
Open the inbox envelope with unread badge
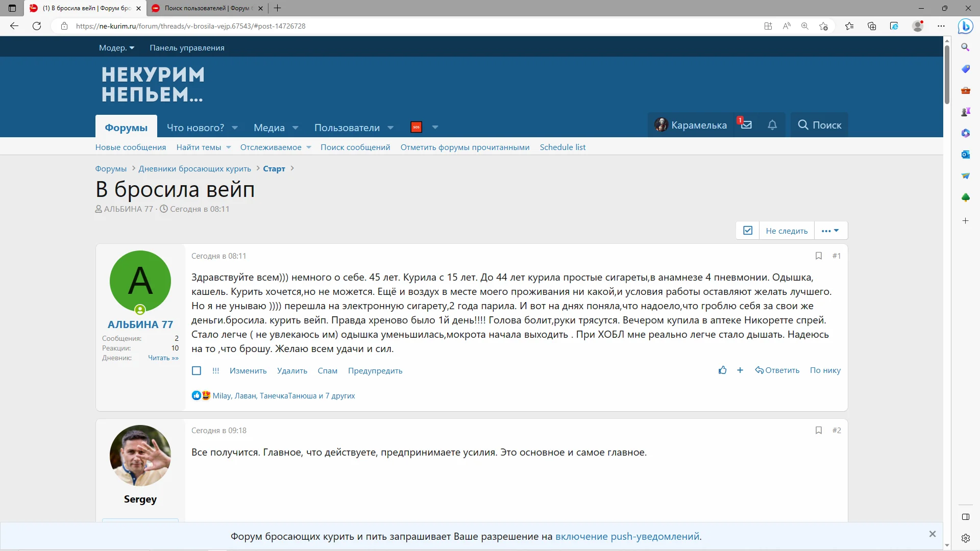point(746,124)
